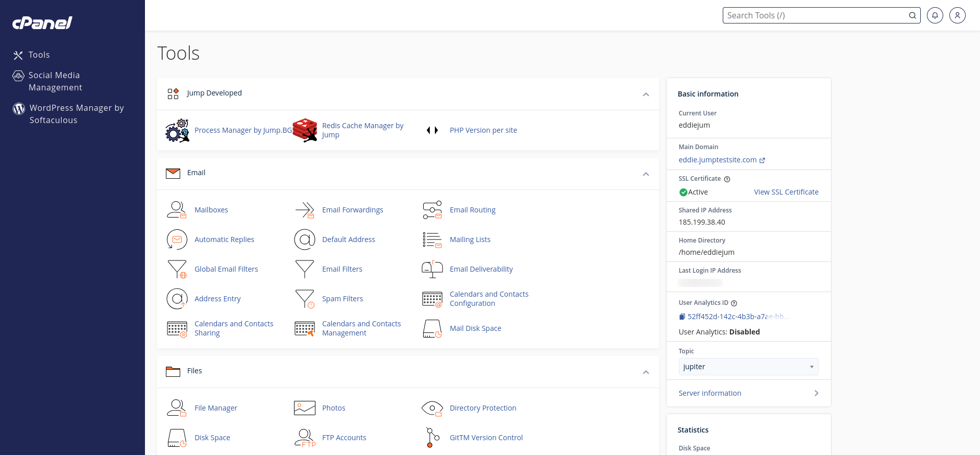Open the Server Information link
This screenshot has width=980, height=455.
tap(710, 393)
